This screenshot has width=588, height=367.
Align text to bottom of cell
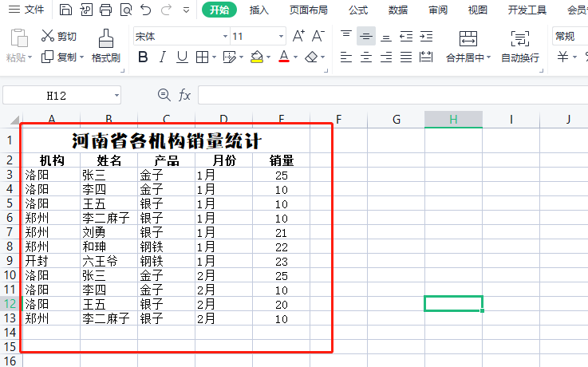[386, 37]
